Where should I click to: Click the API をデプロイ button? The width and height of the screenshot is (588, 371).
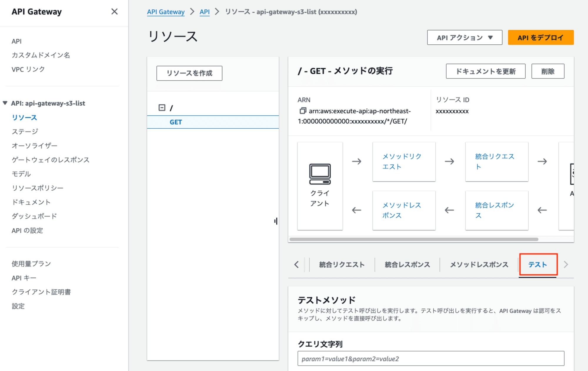[541, 38]
